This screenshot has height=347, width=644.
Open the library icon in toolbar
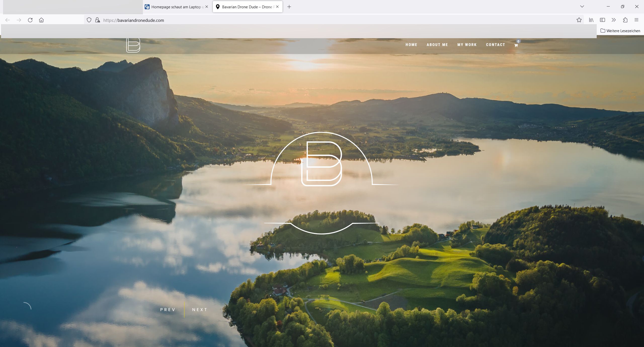pos(591,20)
